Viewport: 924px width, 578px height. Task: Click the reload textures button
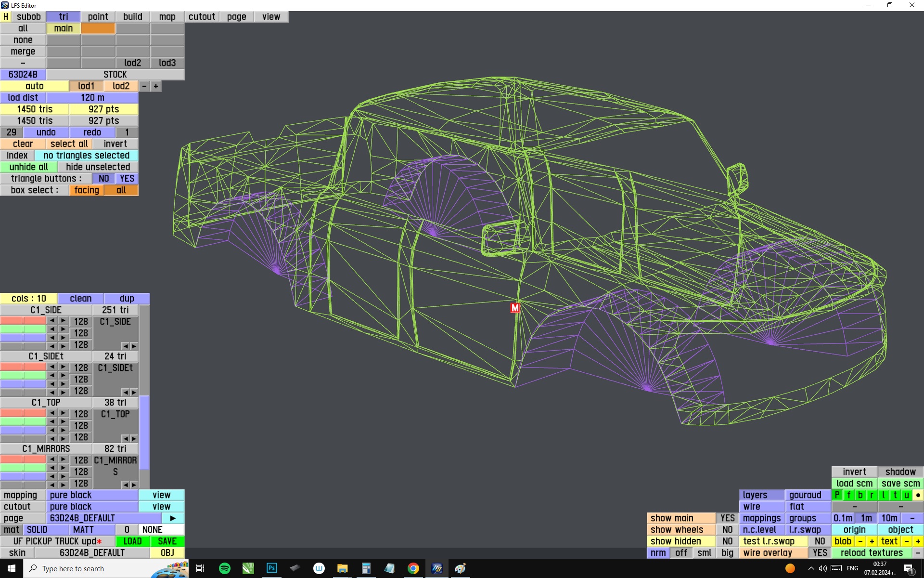coord(872,553)
